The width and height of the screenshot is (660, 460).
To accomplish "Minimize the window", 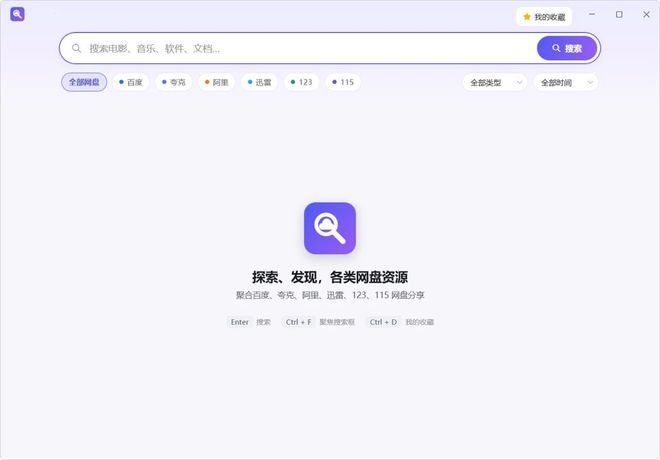I will tap(592, 14).
